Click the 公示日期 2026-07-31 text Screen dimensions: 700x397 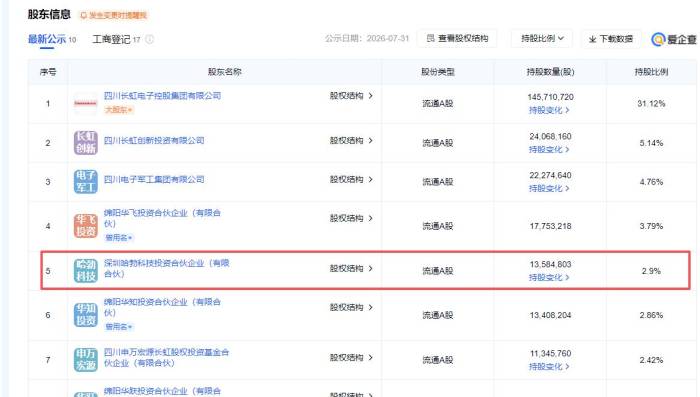pyautogui.click(x=367, y=38)
